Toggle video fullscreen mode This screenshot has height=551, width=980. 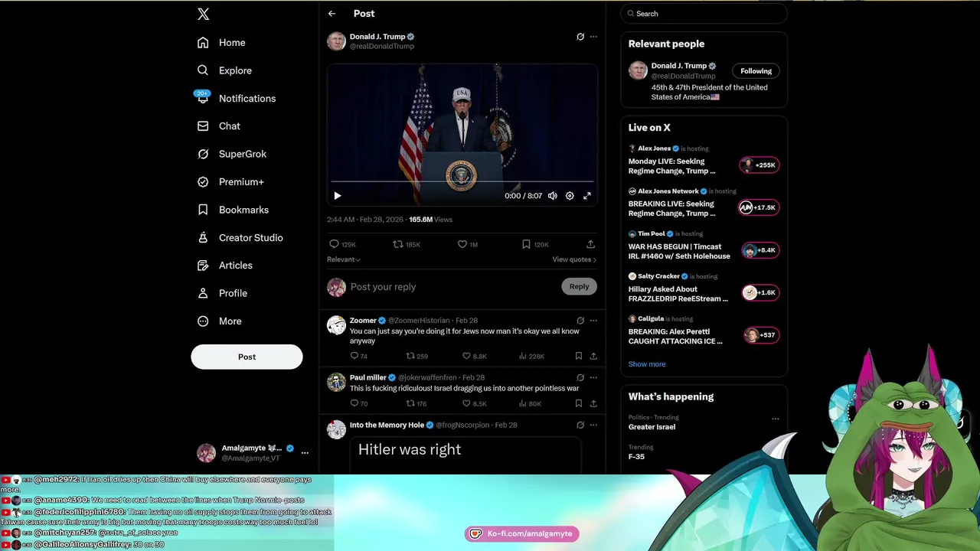[587, 196]
